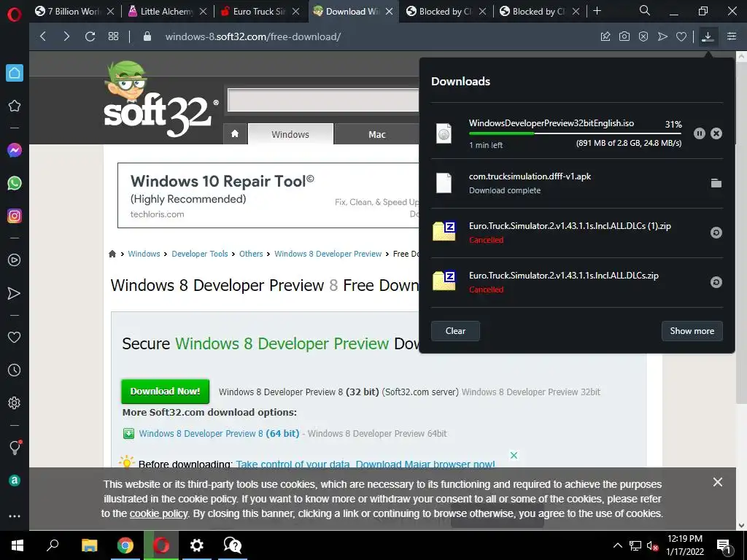
Task: Open My Flow send icon in toolbar
Action: [662, 36]
